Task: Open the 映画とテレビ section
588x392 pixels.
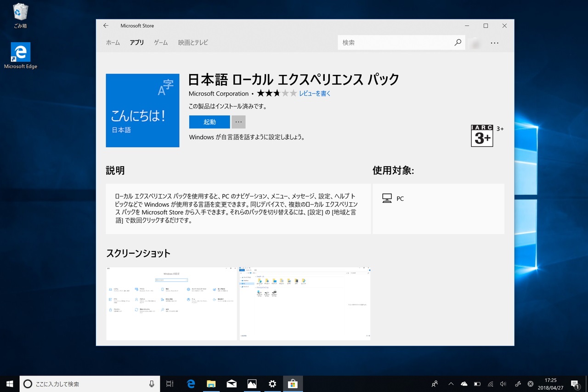Action: click(192, 42)
